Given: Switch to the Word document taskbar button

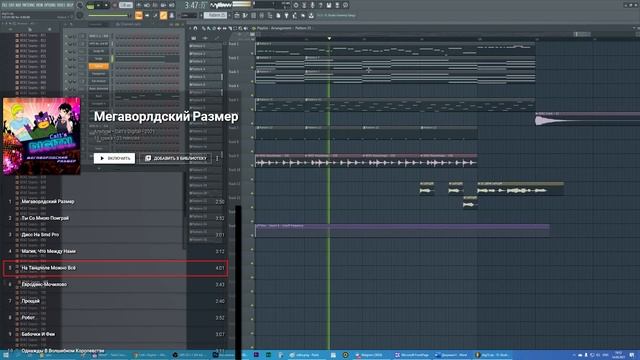Looking at the screenshot, I should coord(452,355).
